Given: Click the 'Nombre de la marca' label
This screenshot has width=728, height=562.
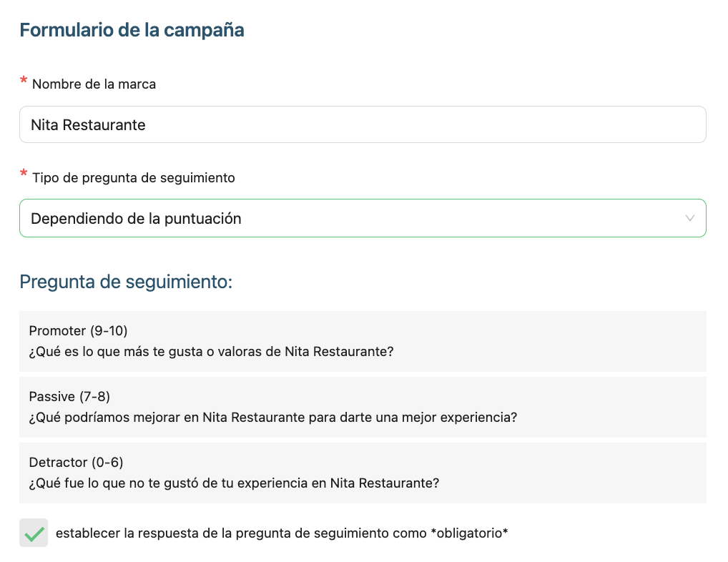Looking at the screenshot, I should 94,84.
